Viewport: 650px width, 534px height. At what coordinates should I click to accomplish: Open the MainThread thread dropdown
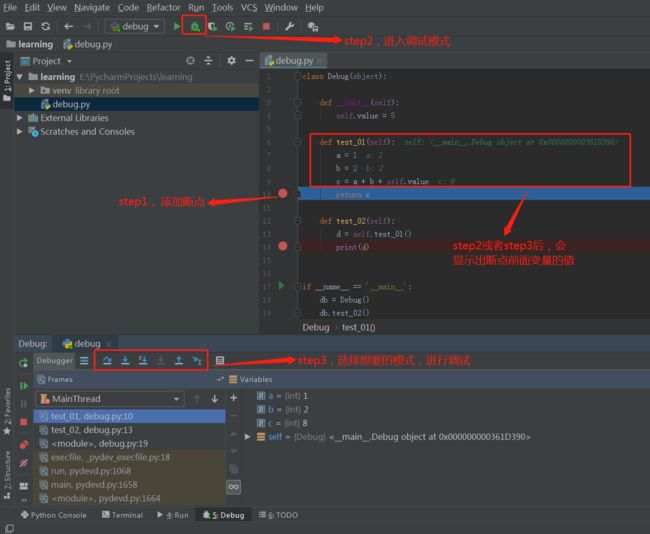pos(110,399)
